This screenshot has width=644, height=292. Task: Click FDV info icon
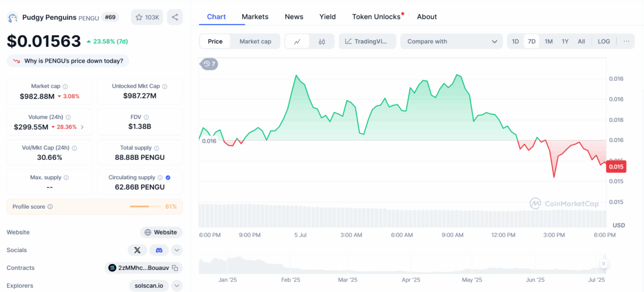[146, 117]
